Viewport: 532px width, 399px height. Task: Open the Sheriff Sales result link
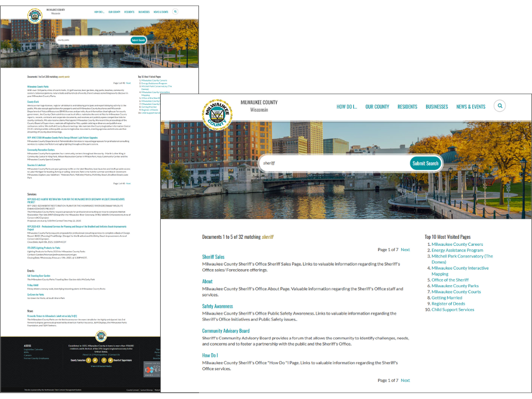(214, 256)
